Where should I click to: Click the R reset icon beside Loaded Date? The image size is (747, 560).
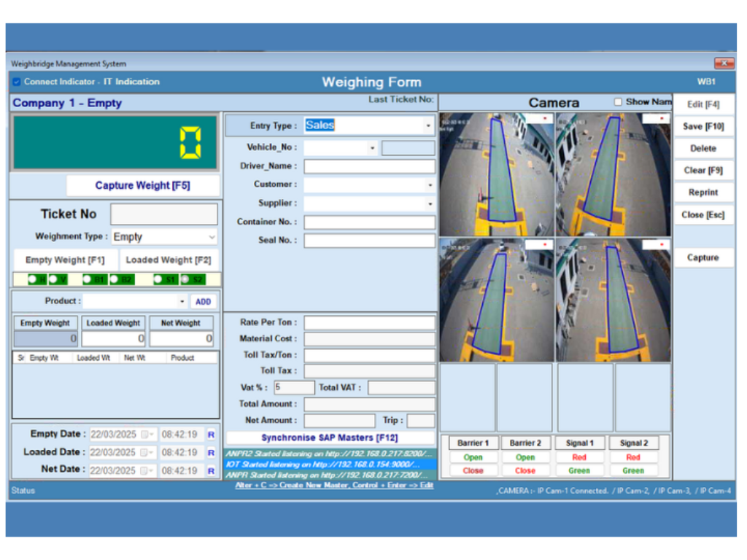coord(211,453)
